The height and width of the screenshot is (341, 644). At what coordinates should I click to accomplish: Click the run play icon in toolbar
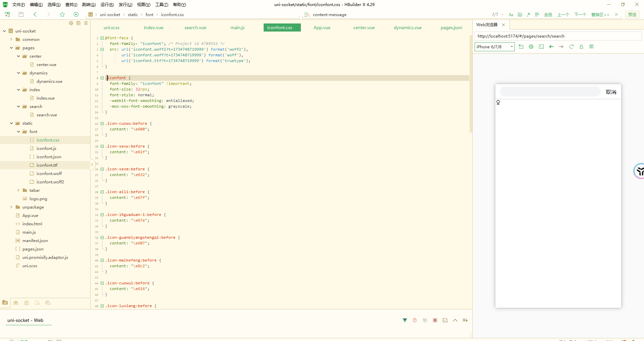pos(76,14)
